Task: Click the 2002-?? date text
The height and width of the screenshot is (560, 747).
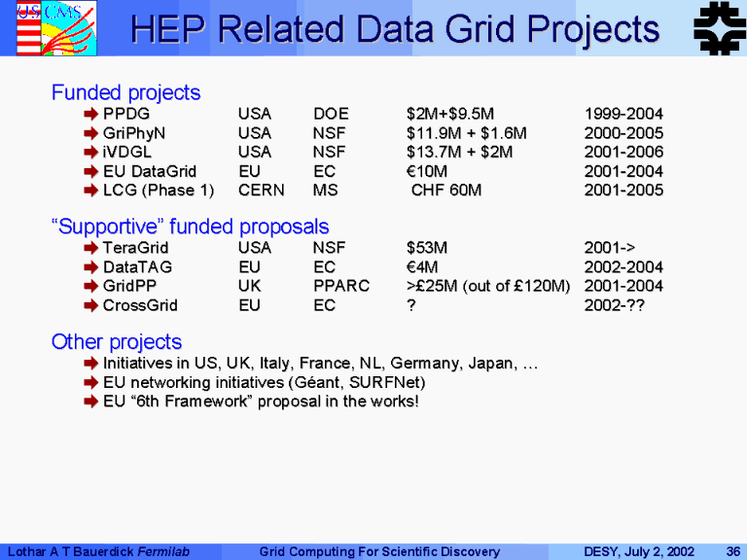Action: pos(615,305)
